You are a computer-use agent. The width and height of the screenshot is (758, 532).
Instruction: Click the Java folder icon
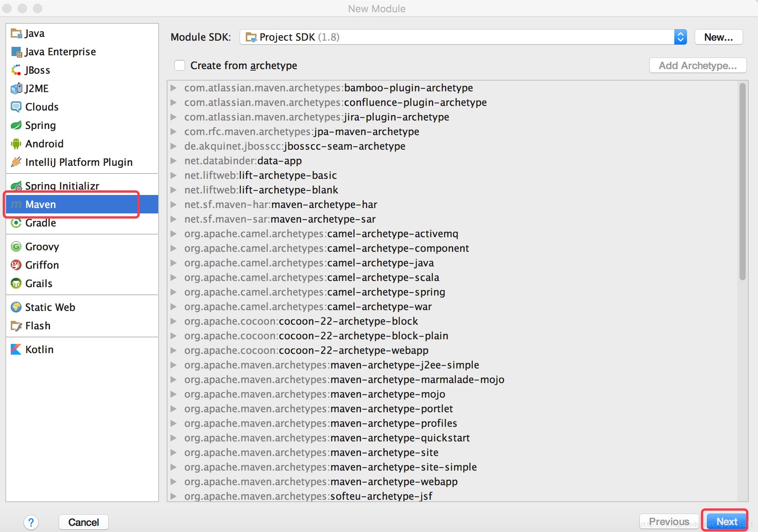pos(16,33)
